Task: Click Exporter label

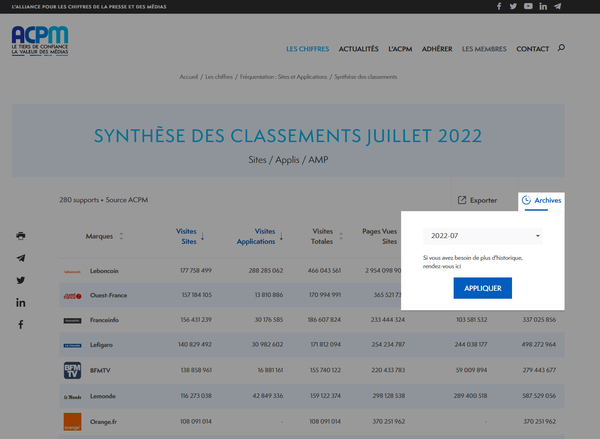Action: coord(483,200)
